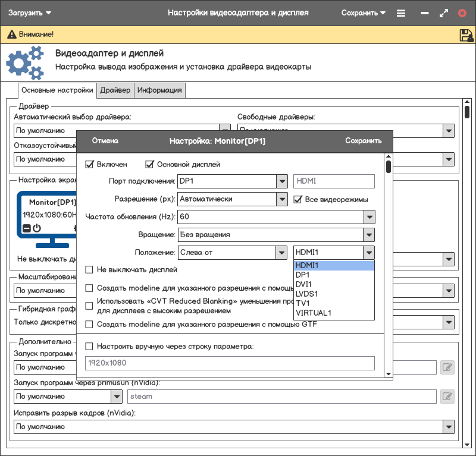Uncheck the «Включен» checkbox
The height and width of the screenshot is (456, 476).
coord(90,164)
